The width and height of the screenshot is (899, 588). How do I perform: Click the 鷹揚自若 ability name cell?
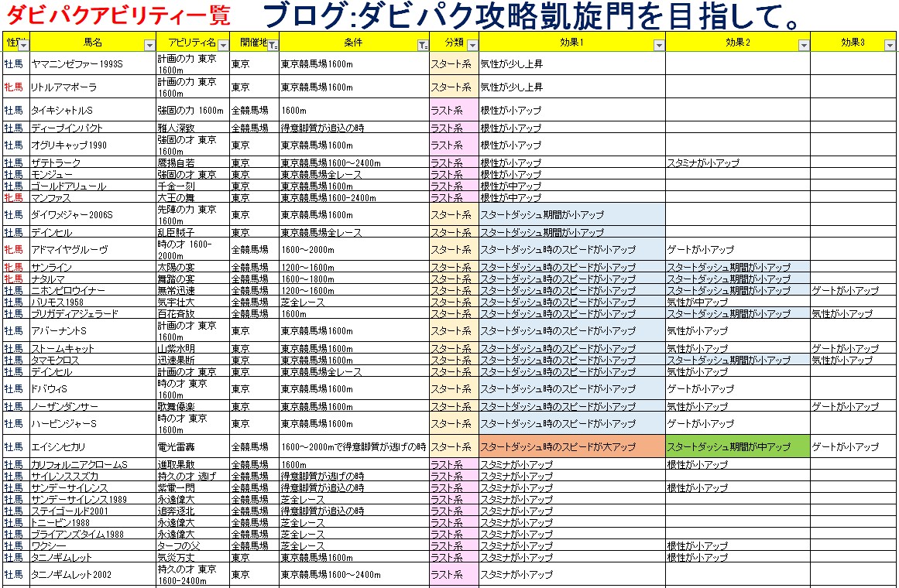193,162
